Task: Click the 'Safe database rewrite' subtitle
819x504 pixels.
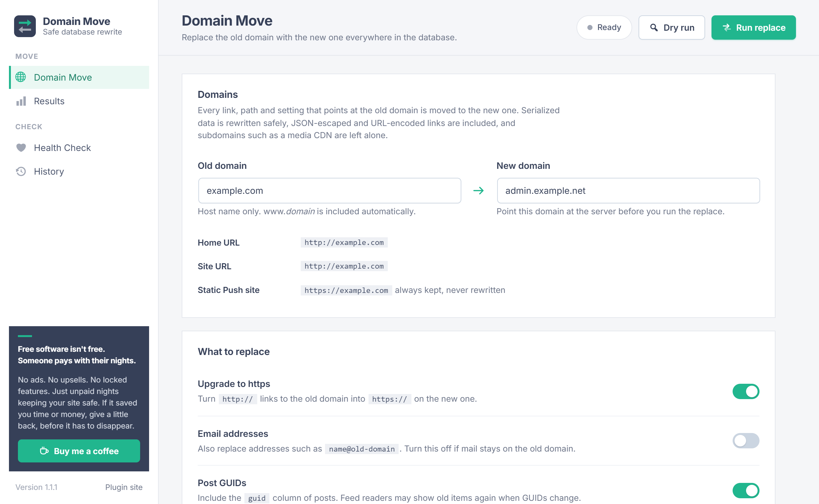Action: point(82,32)
